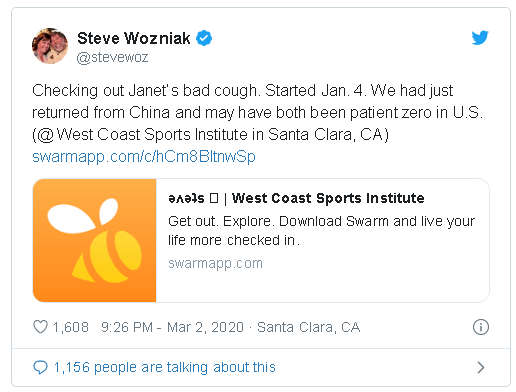Viewport: 516px width, 392px height.
Task: View 1,156 people are talking about this
Action: 165,367
